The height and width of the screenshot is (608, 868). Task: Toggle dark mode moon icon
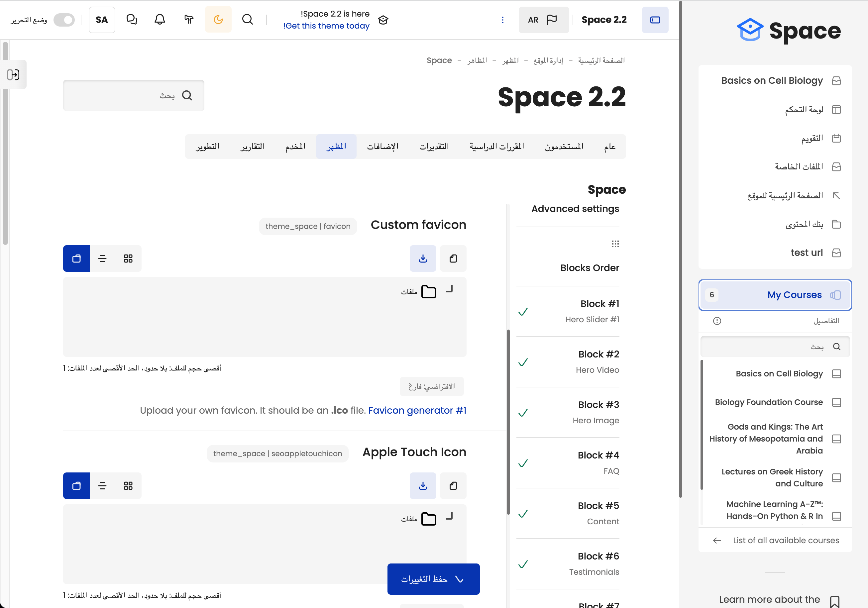(218, 20)
